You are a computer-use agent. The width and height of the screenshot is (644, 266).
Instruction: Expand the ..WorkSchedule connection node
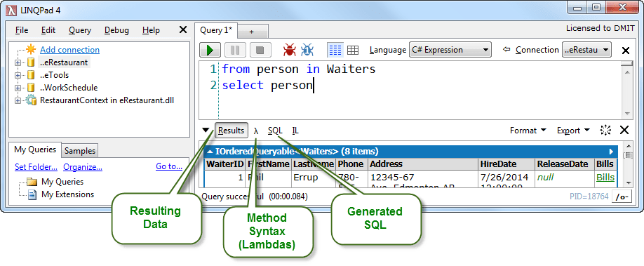tap(18, 88)
